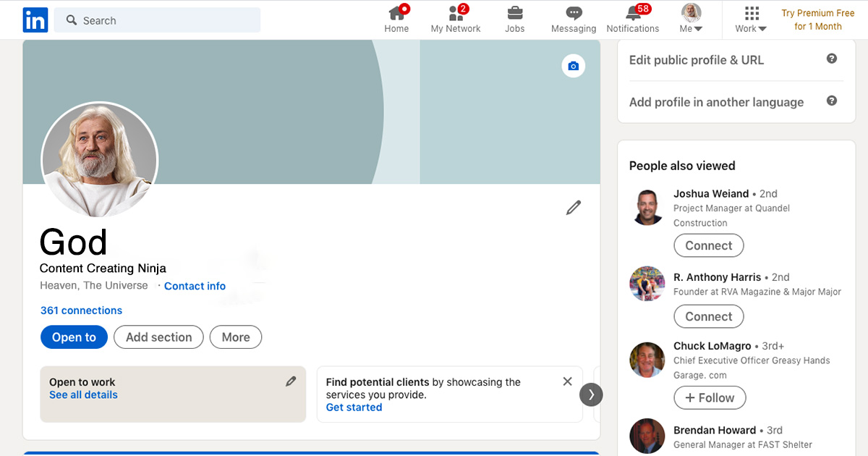This screenshot has height=456, width=868.
Task: Click the search magnifier icon
Action: [72, 20]
